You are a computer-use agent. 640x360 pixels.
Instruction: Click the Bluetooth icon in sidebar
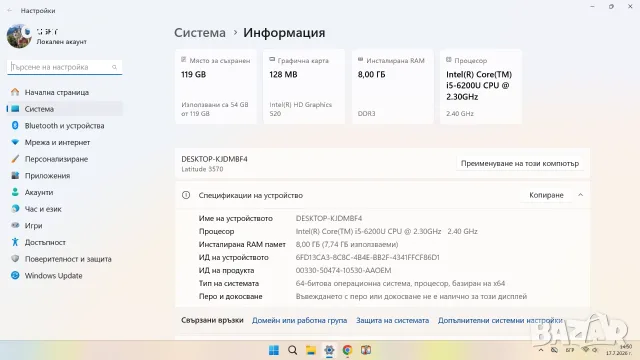[x=15, y=126]
